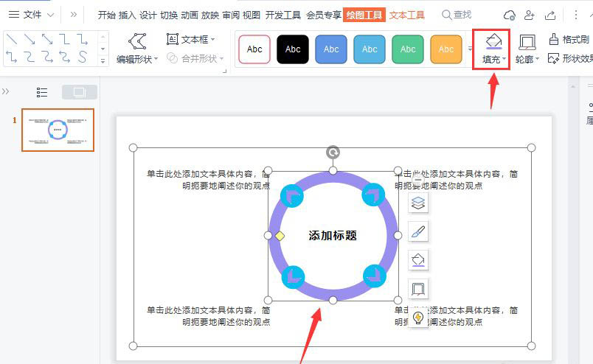Apply the black Abc shape style
The height and width of the screenshot is (364, 593).
pyautogui.click(x=293, y=49)
